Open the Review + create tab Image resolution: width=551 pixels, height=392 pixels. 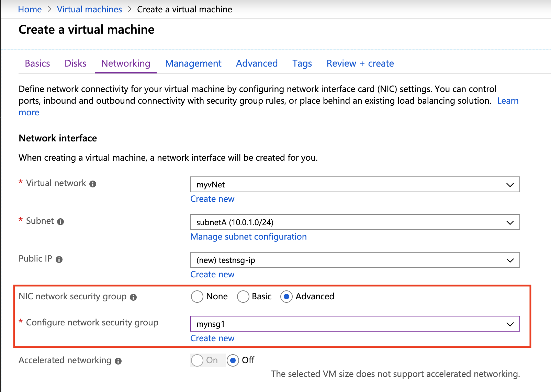pyautogui.click(x=360, y=64)
